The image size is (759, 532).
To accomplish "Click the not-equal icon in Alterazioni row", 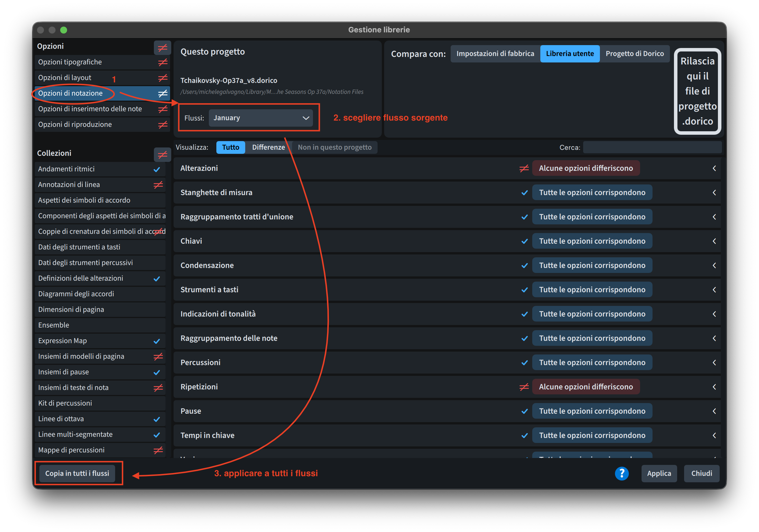I will pyautogui.click(x=524, y=169).
